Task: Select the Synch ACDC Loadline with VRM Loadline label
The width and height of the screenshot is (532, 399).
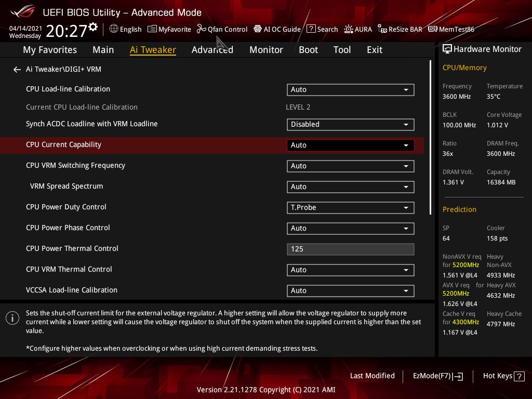Action: tap(91, 124)
